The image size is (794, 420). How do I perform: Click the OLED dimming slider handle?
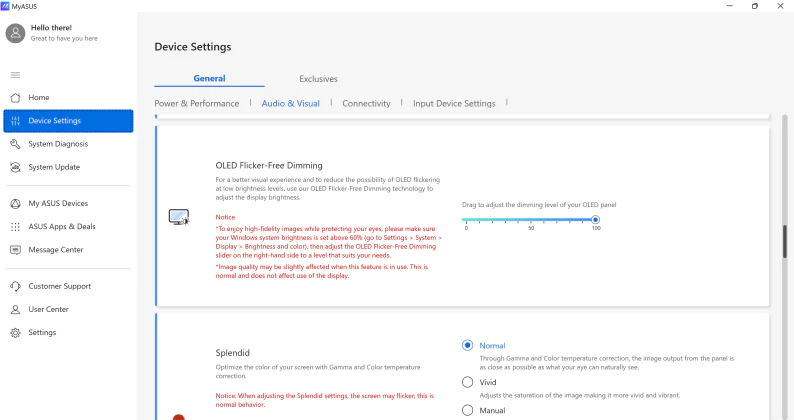coord(596,220)
